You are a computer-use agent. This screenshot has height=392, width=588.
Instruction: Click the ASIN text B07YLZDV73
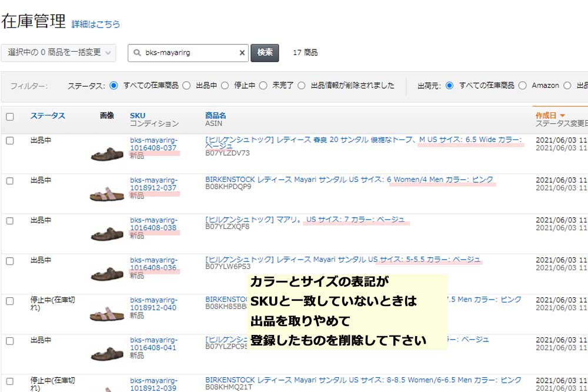coord(227,153)
